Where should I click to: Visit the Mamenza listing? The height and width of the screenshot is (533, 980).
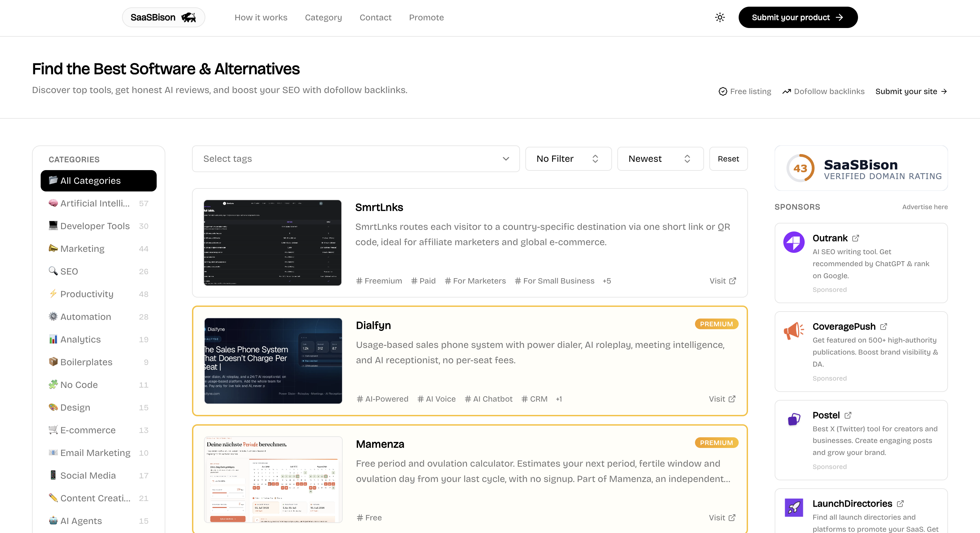(722, 518)
